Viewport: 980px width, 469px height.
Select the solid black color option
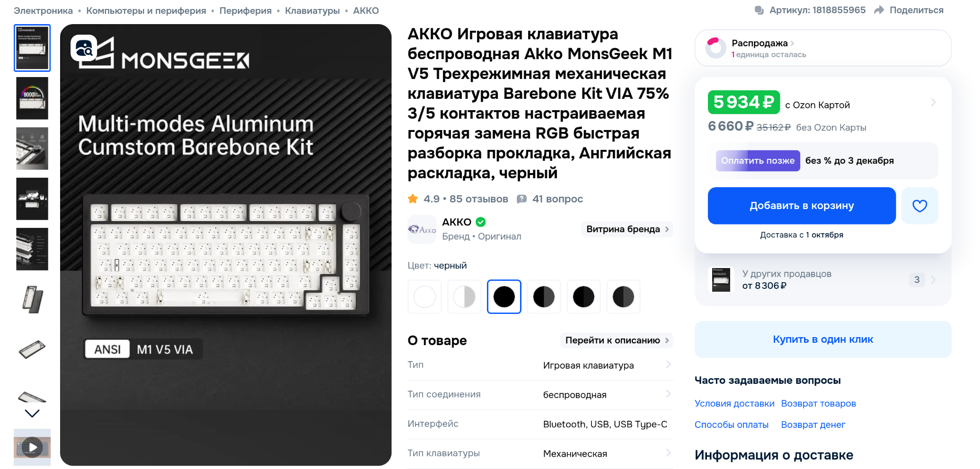tap(504, 297)
